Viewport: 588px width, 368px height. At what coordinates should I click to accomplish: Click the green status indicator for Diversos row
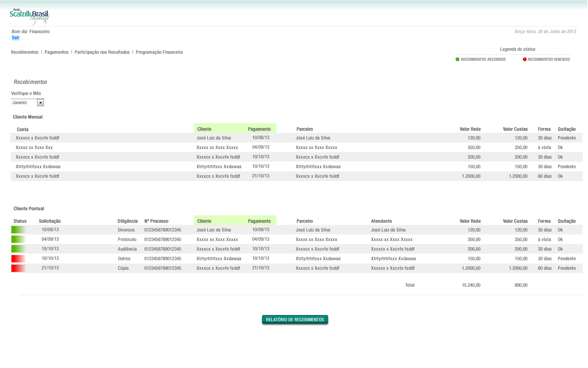click(x=18, y=230)
